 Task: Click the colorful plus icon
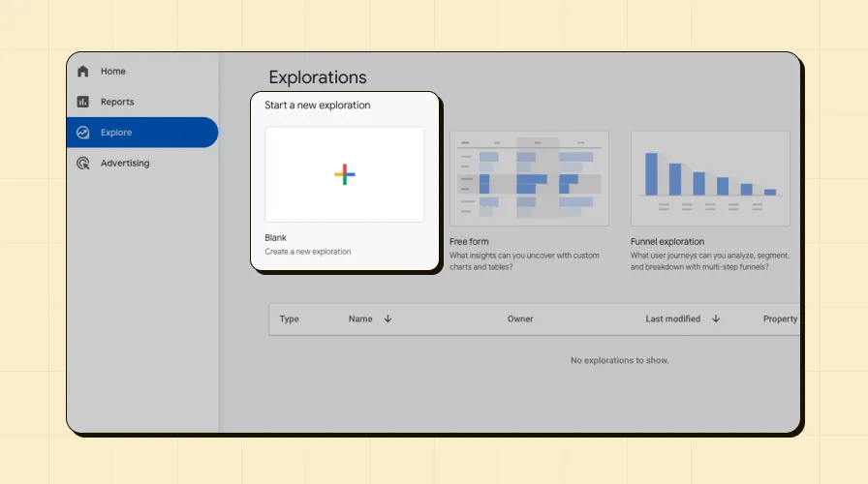click(344, 174)
